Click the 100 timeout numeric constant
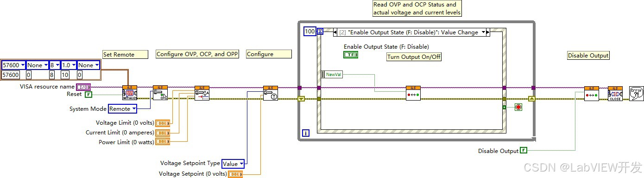Viewport: 644px width, 178px height. [x=309, y=32]
